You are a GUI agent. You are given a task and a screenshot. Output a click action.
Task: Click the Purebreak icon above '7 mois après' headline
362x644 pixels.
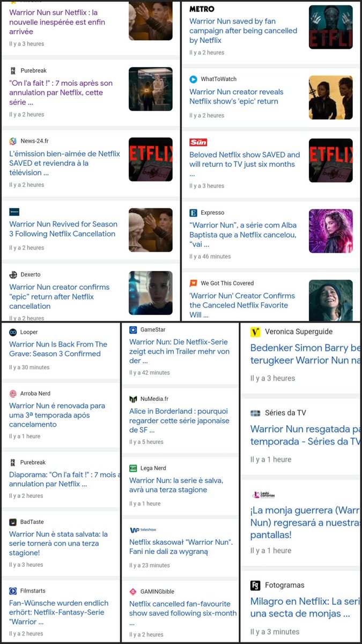tap(13, 71)
